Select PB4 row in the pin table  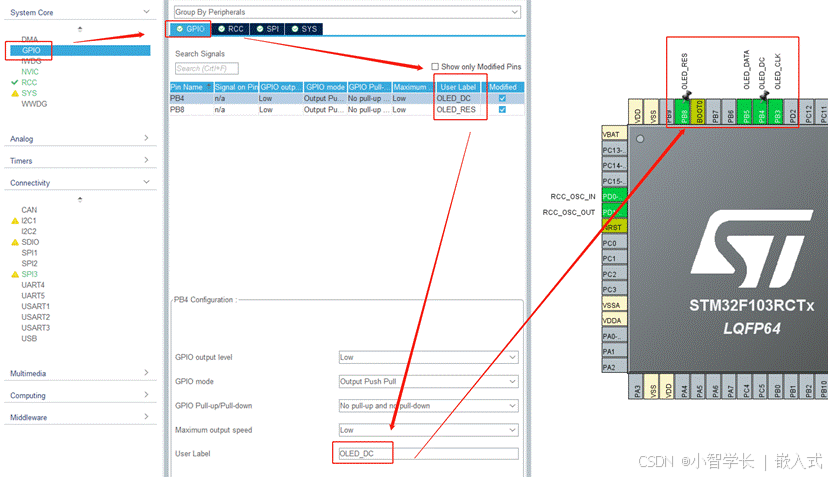click(x=347, y=98)
